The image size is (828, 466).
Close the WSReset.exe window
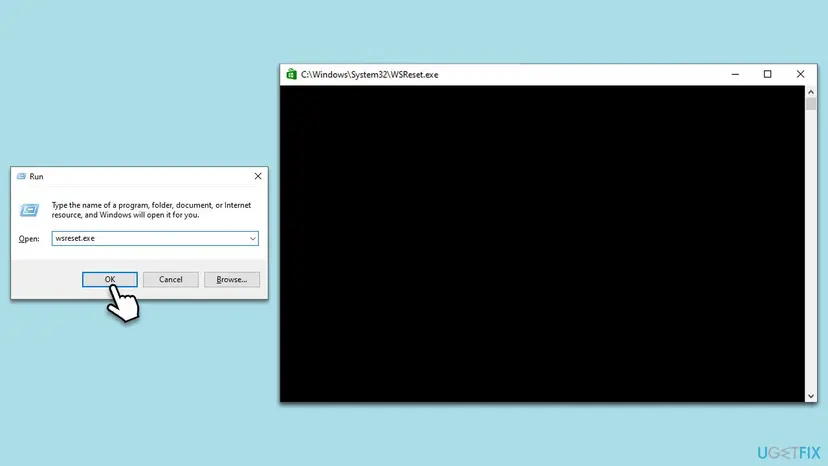(x=800, y=74)
